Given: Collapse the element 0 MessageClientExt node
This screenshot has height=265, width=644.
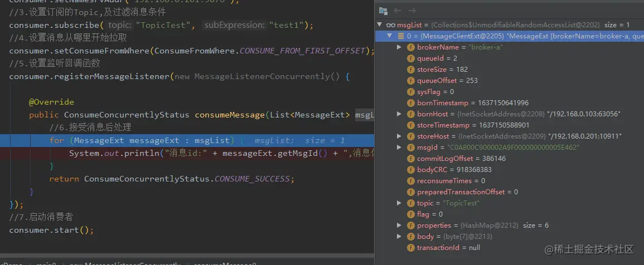Looking at the screenshot, I should click(390, 36).
